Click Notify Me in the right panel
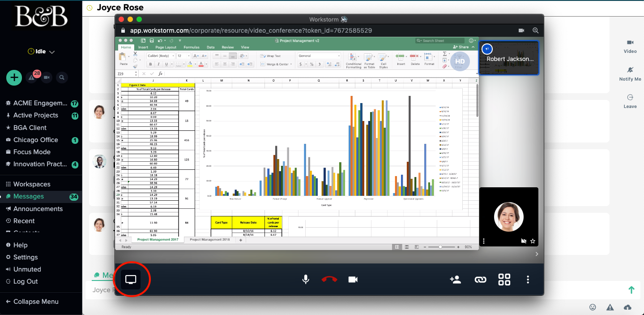This screenshot has height=315, width=644. [x=630, y=73]
